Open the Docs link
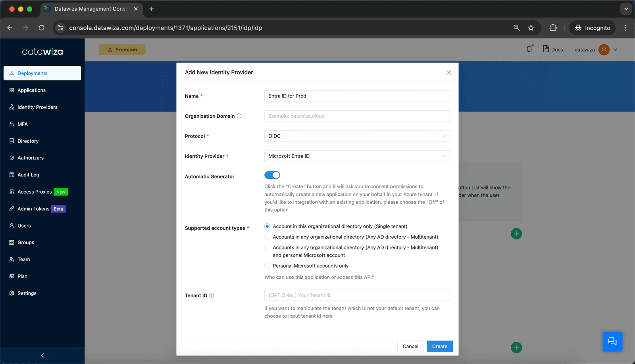This screenshot has width=635, height=364. coord(553,50)
